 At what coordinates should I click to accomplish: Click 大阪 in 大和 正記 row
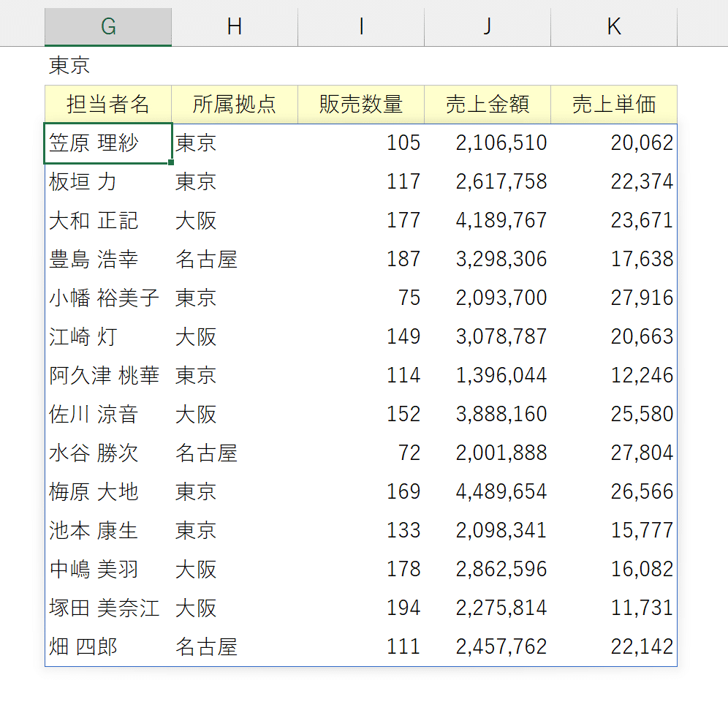[x=235, y=221]
